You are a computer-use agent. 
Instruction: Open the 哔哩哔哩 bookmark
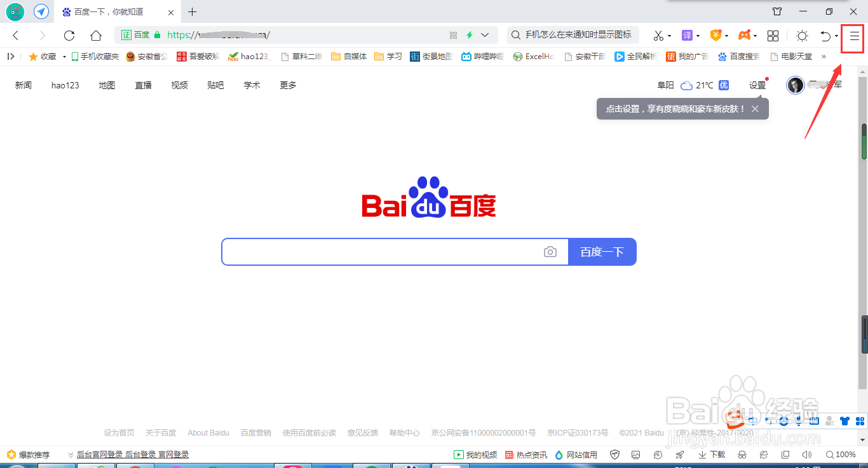pos(482,56)
